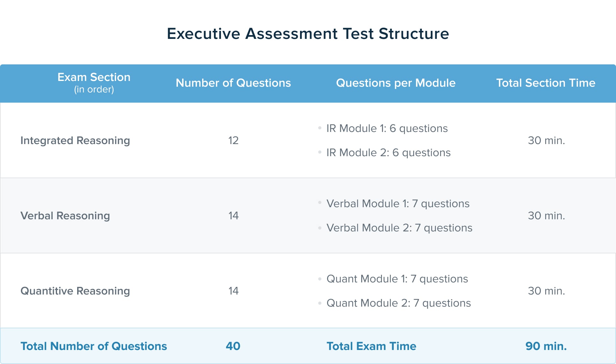
Task: Select the IR Module 2 bullet text
Action: tap(388, 153)
